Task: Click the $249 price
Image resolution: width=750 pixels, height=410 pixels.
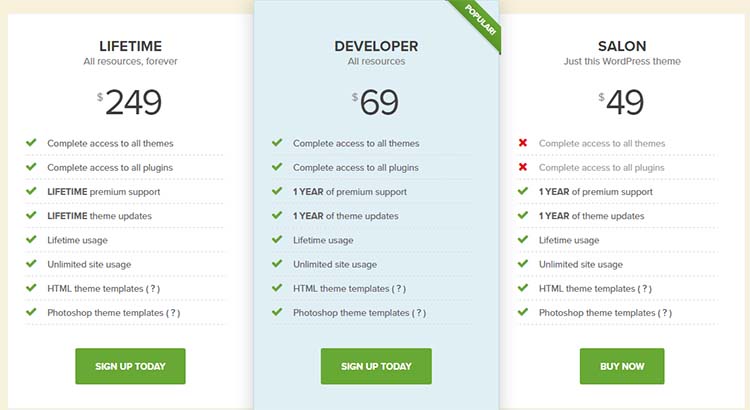Action: 130,102
